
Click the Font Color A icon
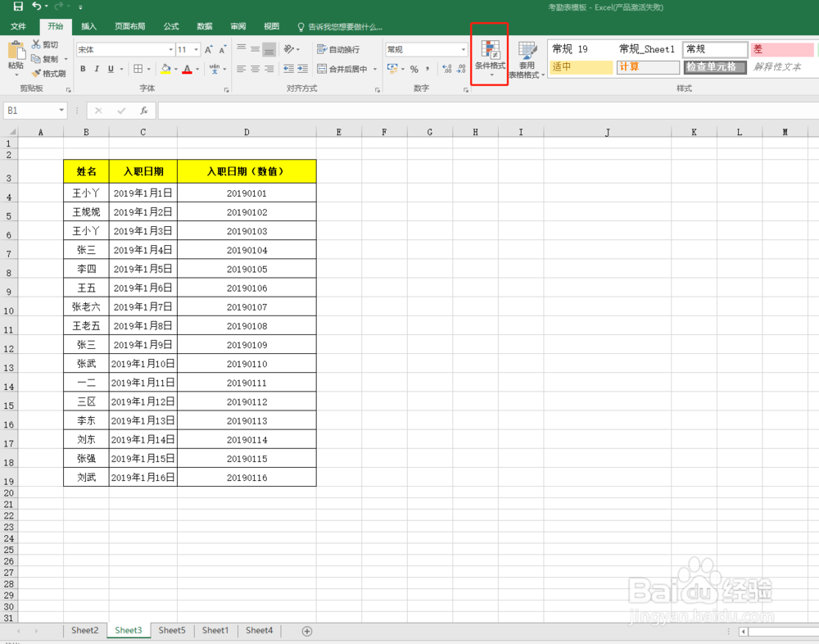coord(187,69)
